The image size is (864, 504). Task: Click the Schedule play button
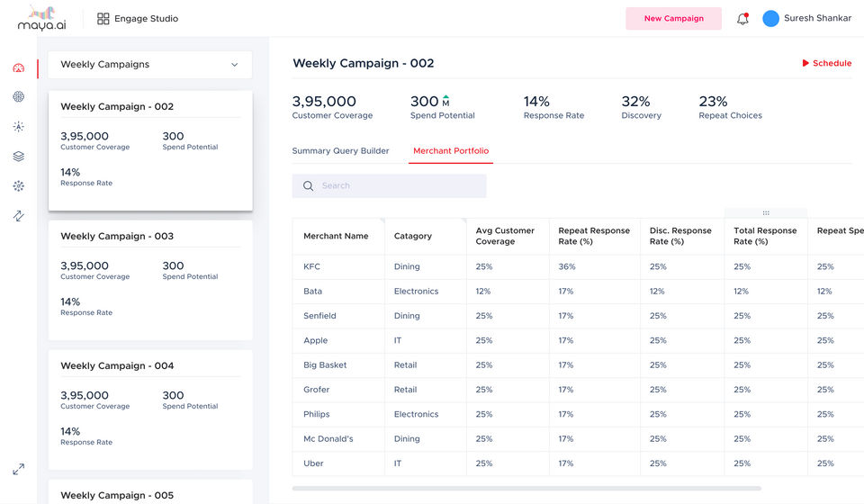tap(826, 63)
